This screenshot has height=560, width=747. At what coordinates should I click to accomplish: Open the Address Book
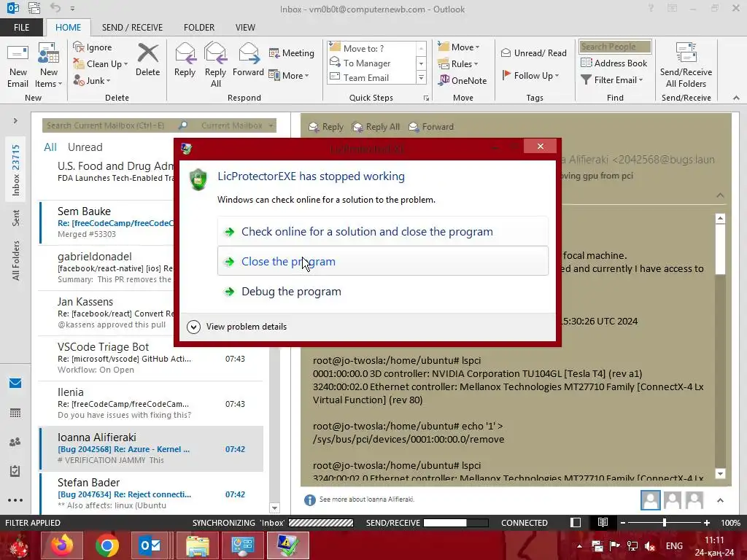[614, 63]
